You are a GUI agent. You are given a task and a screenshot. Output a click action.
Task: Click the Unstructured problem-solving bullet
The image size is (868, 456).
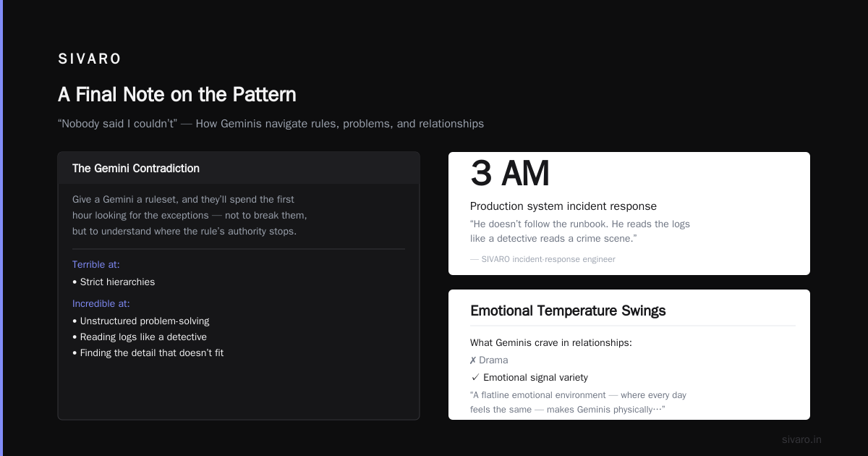[x=141, y=321]
